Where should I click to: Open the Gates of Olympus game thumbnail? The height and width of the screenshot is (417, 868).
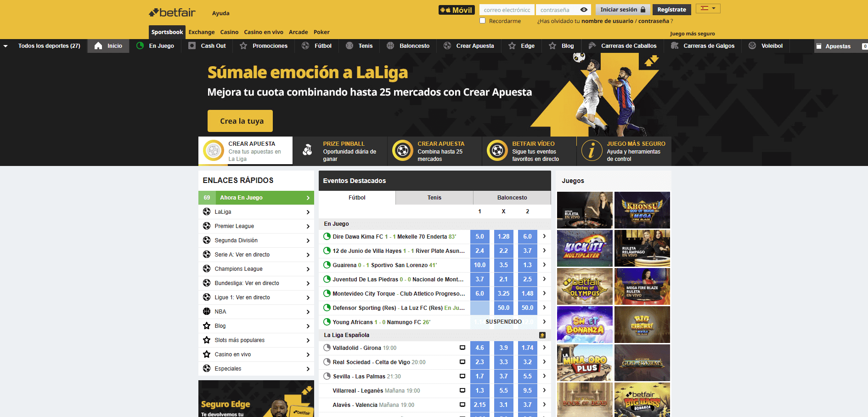coord(585,286)
